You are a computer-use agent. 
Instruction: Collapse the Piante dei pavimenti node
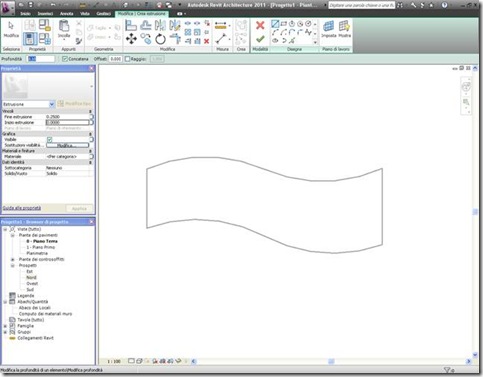(x=13, y=235)
